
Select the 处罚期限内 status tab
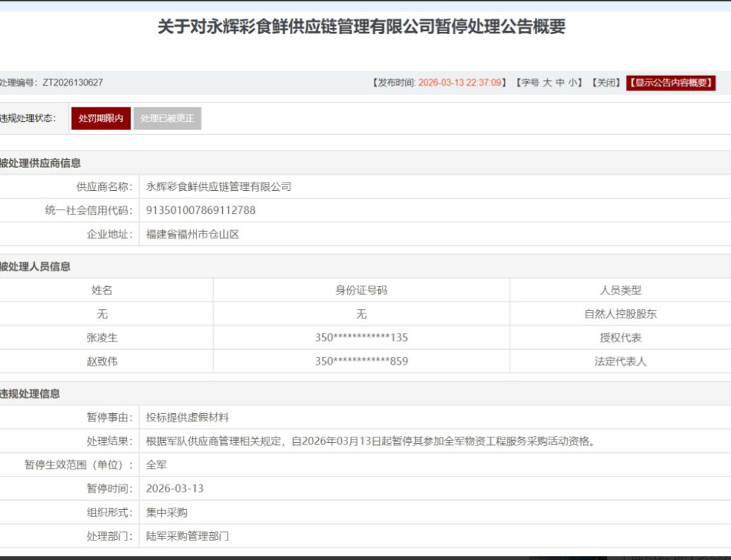(x=101, y=118)
